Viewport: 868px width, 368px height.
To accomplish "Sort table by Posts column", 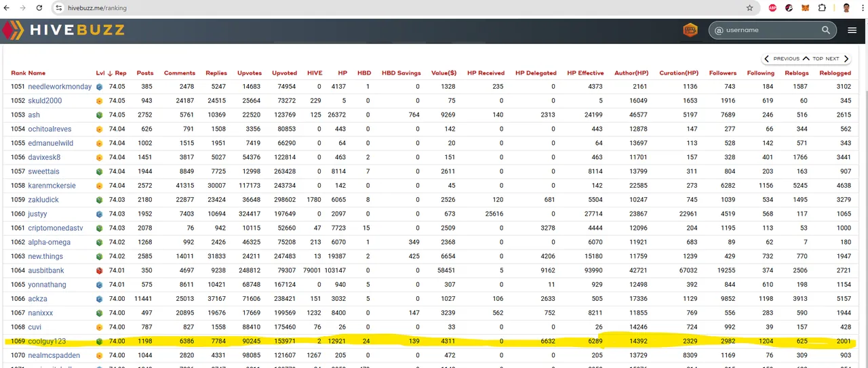I will [144, 73].
